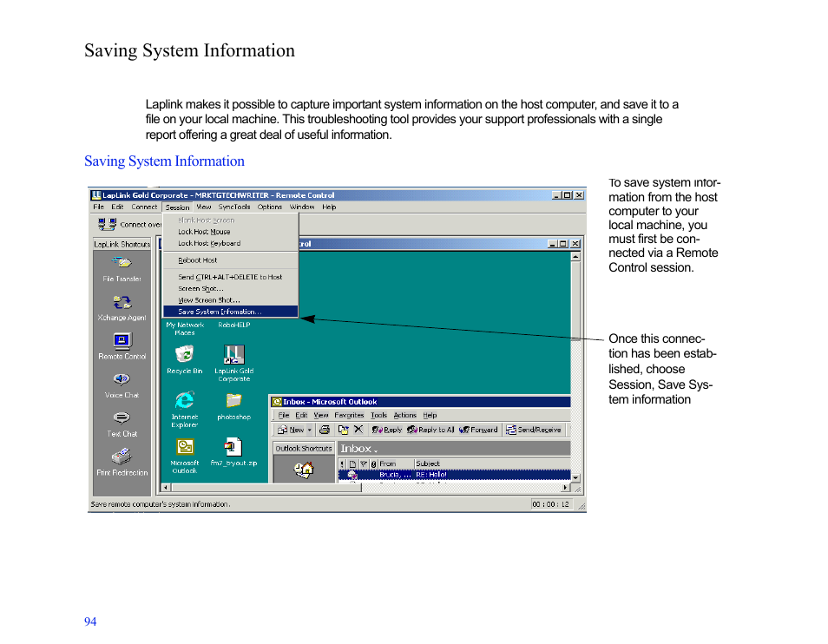Screen dimensions: 828x644
Task: Select the fm7_byout.zip file icon
Action: 233,447
